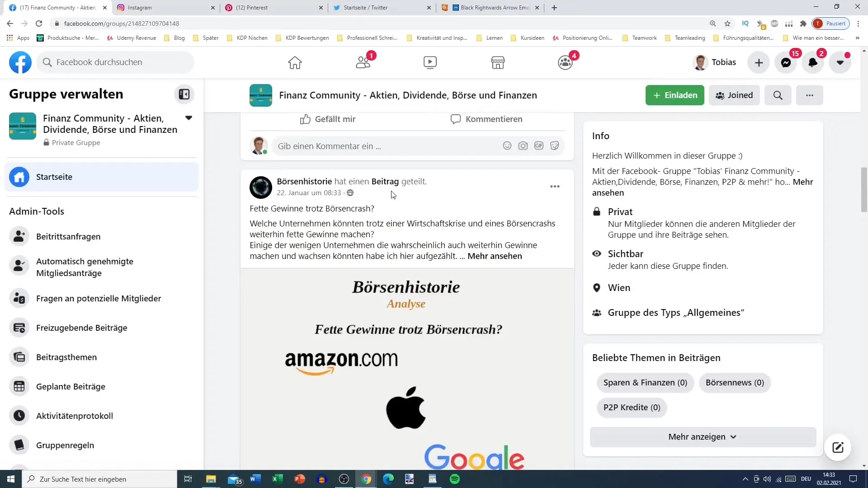Open a new browser tab

554,8
